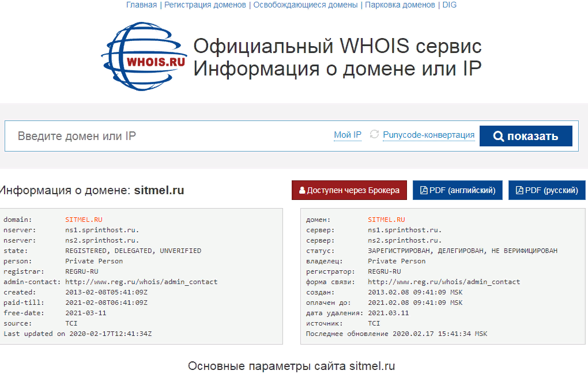The height and width of the screenshot is (374, 588).
Task: Click TCI in source: row
Action: tap(71, 323)
